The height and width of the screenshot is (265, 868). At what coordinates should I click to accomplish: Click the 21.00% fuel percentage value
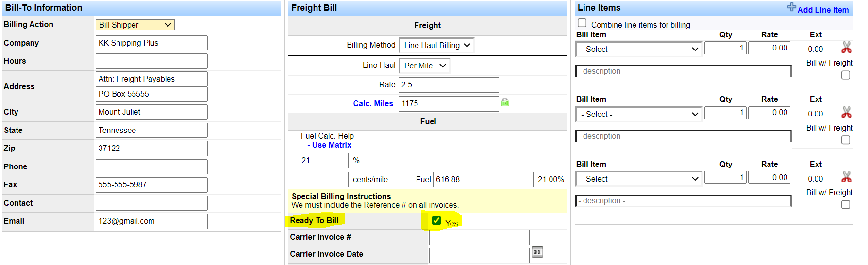[551, 180]
